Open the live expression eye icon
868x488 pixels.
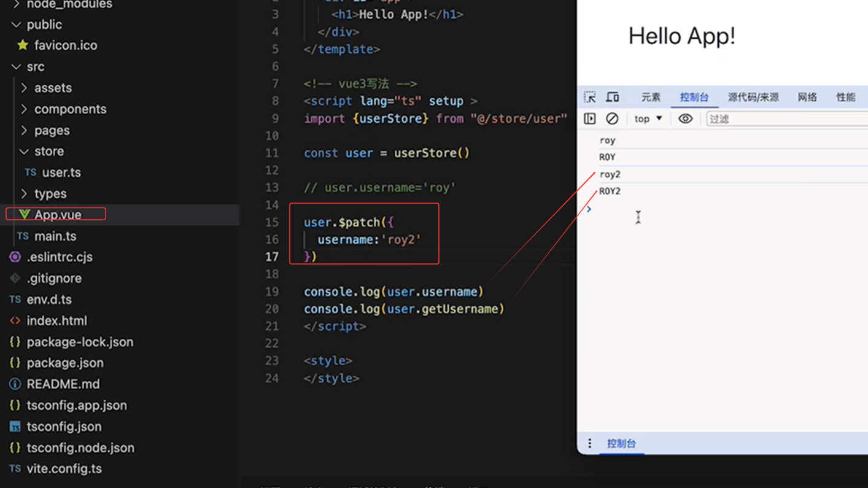(x=685, y=118)
